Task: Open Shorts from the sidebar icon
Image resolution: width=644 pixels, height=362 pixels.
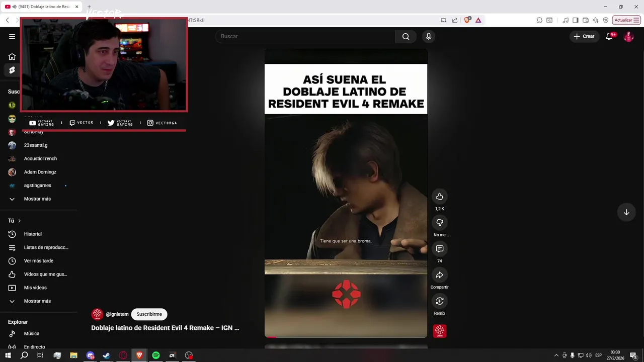Action: [12, 70]
